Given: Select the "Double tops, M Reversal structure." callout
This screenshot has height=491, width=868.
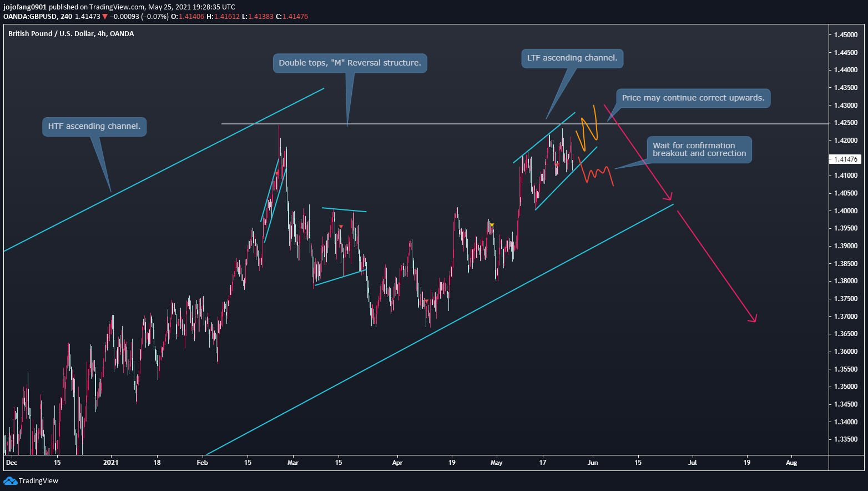Looking at the screenshot, I should click(x=350, y=63).
